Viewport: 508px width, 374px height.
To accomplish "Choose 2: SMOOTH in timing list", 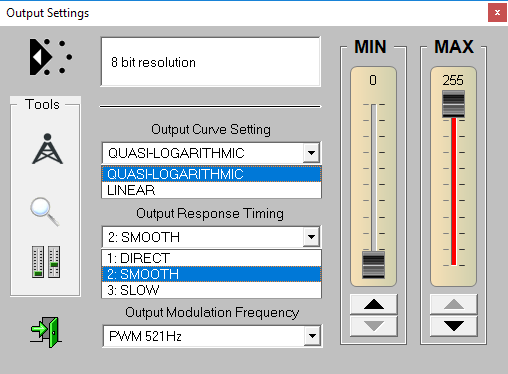I will click(211, 274).
